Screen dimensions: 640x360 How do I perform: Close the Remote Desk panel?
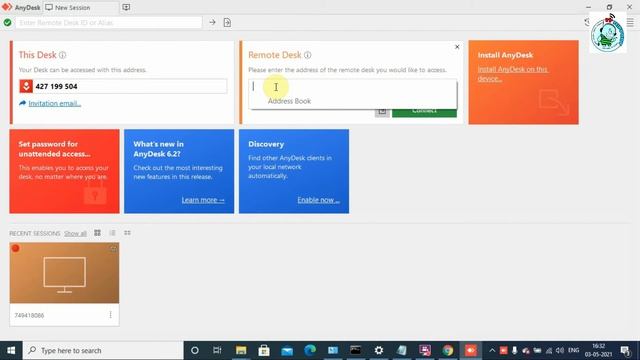point(457,47)
